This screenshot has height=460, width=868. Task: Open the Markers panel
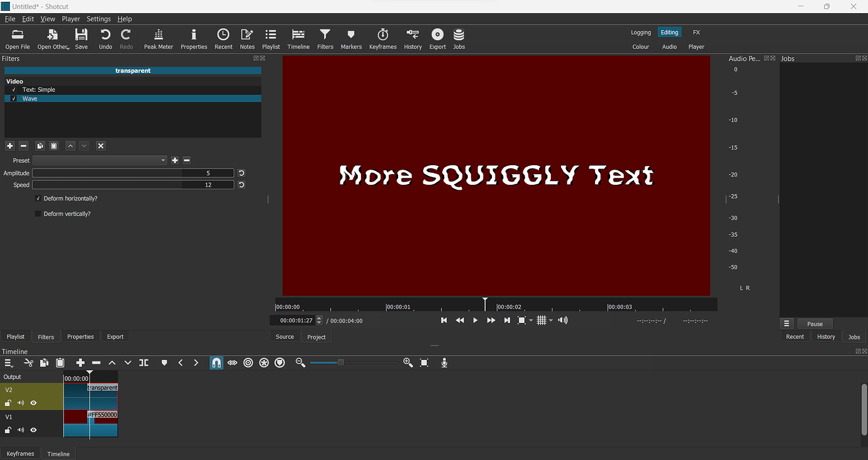tap(351, 38)
